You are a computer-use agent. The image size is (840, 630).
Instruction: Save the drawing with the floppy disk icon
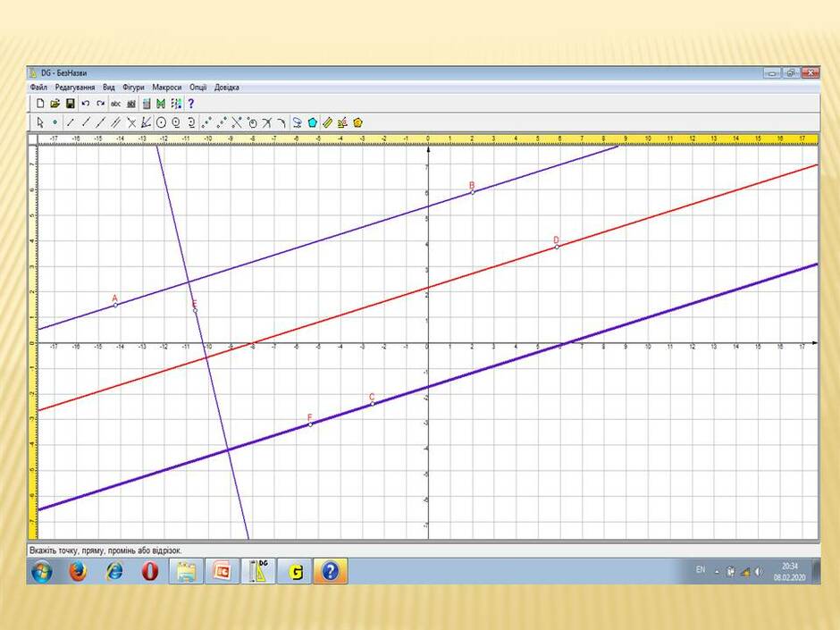[71, 104]
